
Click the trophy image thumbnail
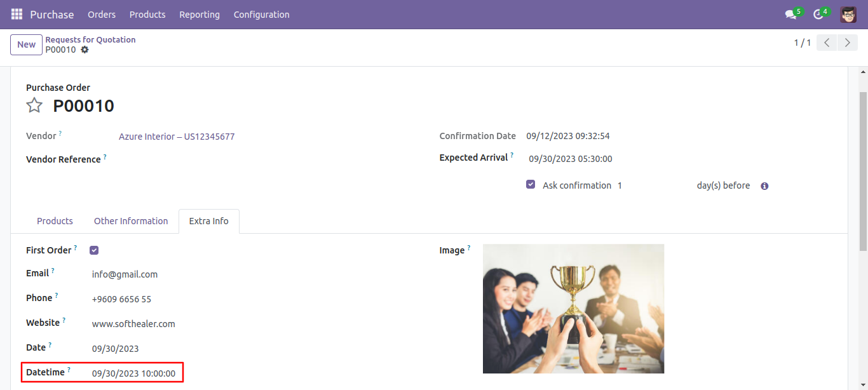(x=573, y=309)
